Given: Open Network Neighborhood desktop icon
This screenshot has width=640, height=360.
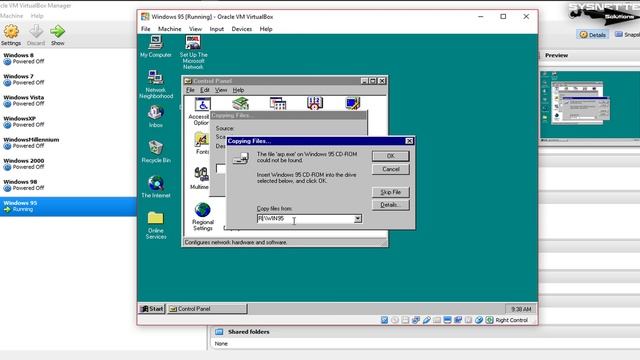Looking at the screenshot, I should [x=156, y=84].
